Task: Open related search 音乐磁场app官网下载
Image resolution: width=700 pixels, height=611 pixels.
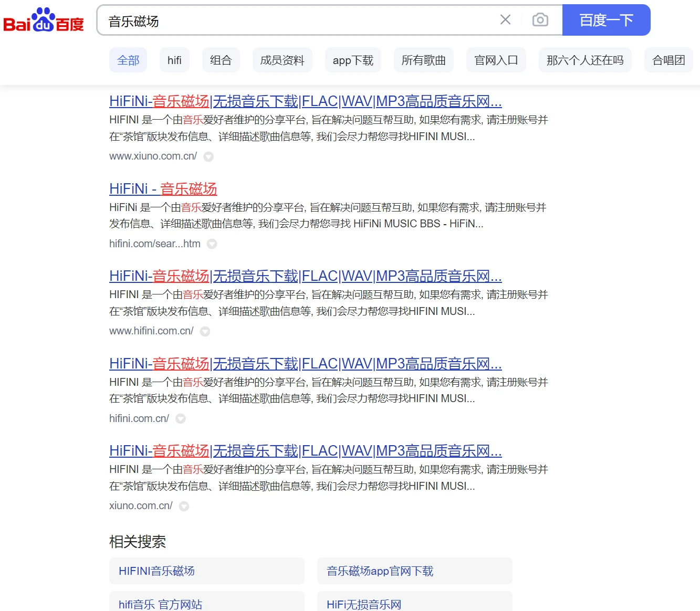Action: 415,571
